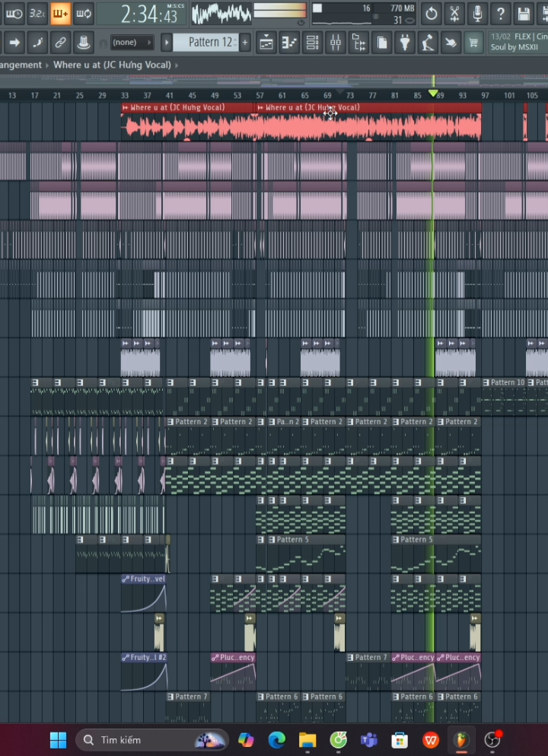Screen dimensions: 548x756
Task: Click the 770 MB memory readout
Action: [403, 8]
